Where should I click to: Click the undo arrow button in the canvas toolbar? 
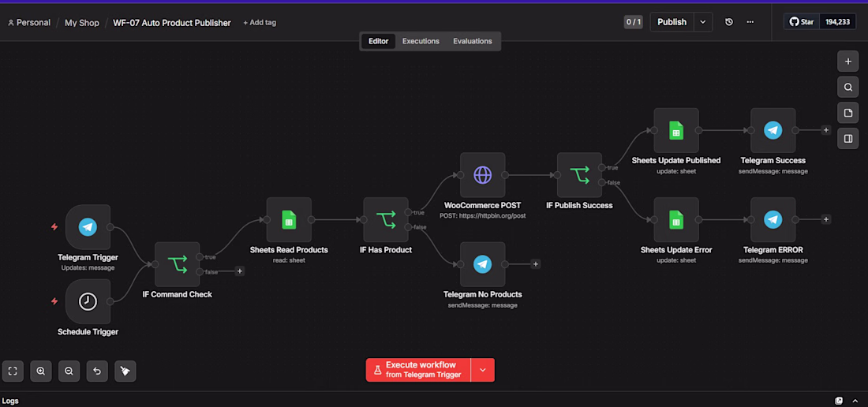click(97, 371)
